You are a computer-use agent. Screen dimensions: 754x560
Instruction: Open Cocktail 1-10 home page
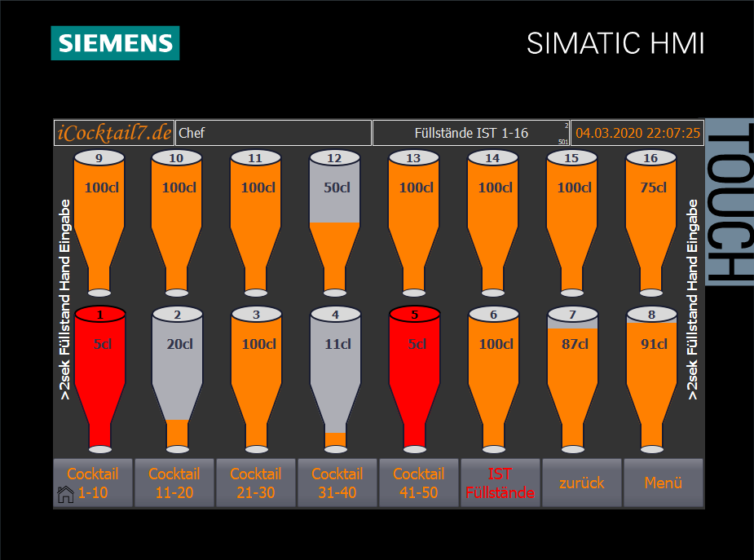click(93, 483)
